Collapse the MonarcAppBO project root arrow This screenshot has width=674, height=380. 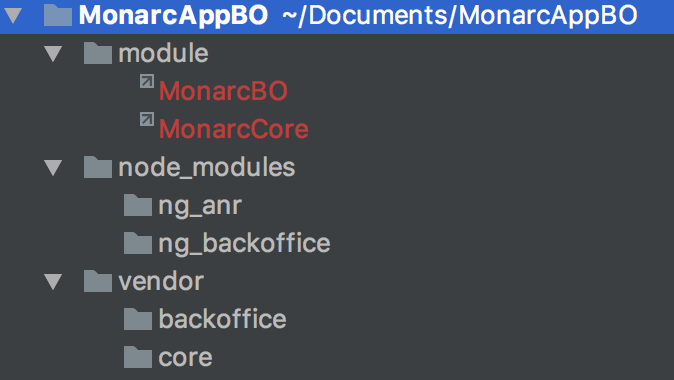(13, 15)
